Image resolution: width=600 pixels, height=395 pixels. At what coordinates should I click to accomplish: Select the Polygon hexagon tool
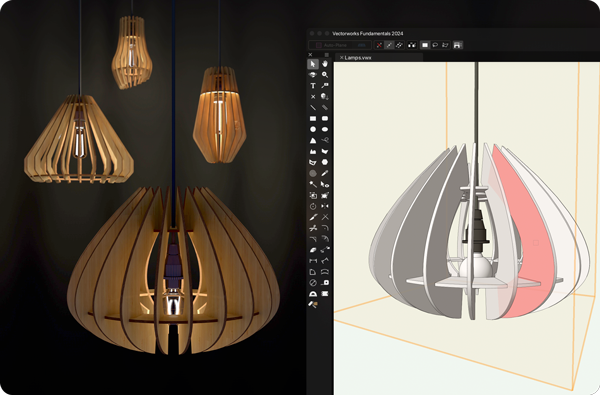pos(325,162)
